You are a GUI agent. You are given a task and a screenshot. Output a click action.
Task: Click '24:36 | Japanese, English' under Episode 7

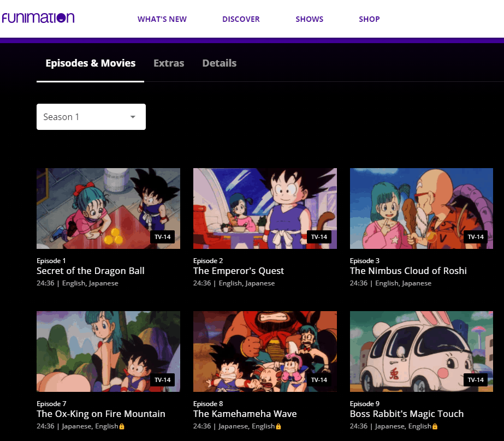[x=78, y=426]
